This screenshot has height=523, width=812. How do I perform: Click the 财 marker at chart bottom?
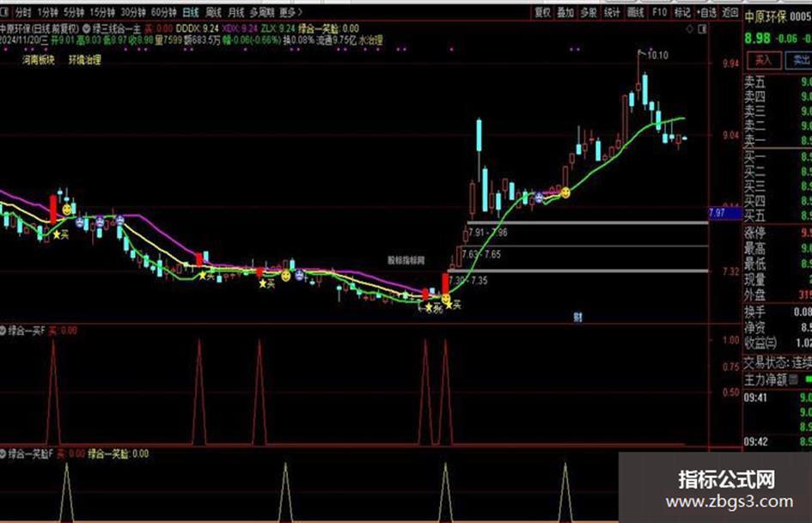tap(578, 317)
